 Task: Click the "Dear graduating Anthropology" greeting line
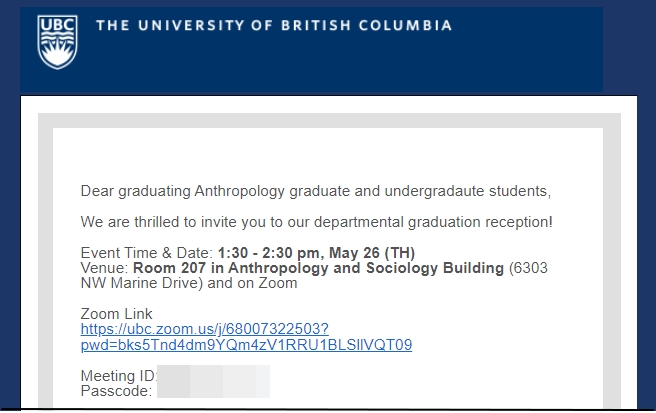pyautogui.click(x=316, y=191)
